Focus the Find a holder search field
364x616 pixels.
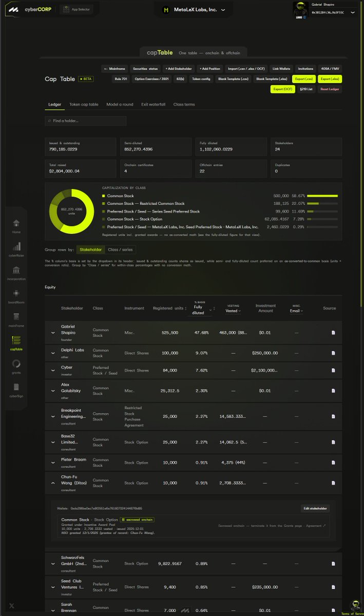(85, 121)
